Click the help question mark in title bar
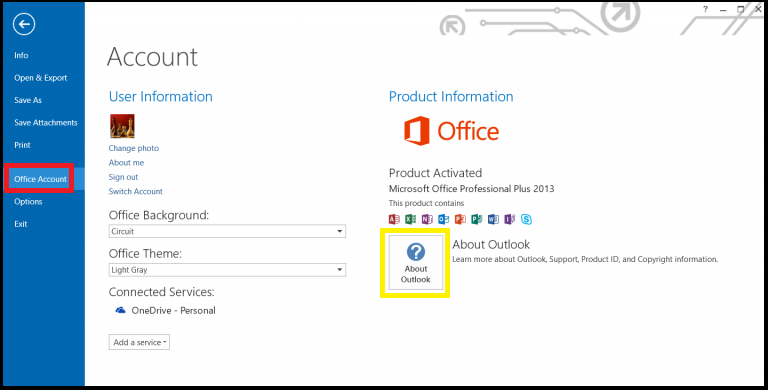The image size is (768, 390). click(x=705, y=9)
